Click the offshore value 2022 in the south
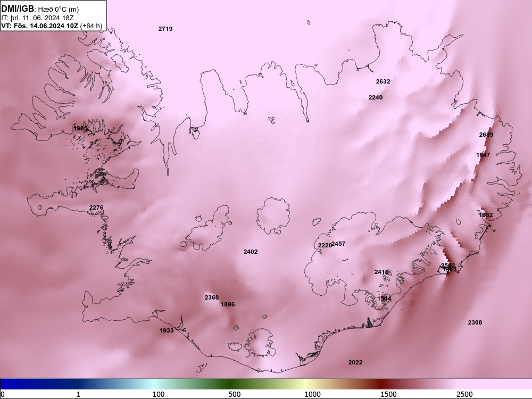532x399 pixels. coord(355,362)
